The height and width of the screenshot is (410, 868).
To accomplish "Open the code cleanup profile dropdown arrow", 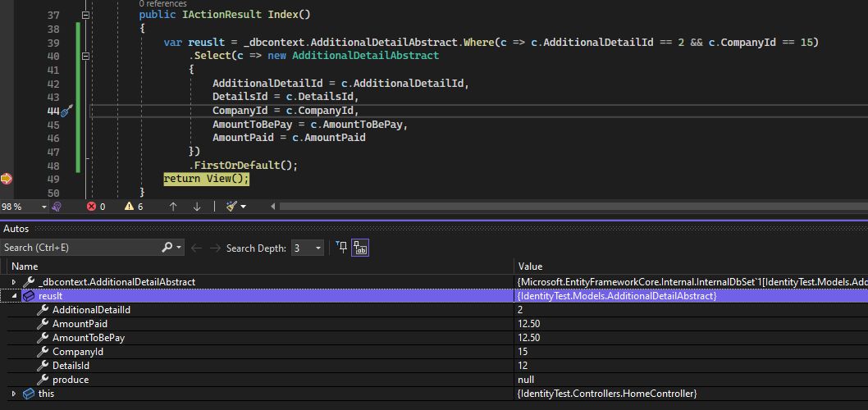I will pos(243,207).
